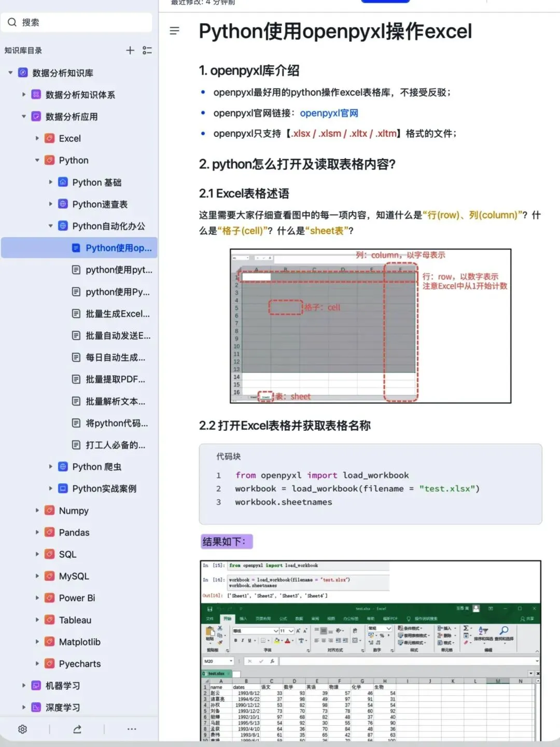This screenshot has height=747, width=560.
Task: Click the document icon of 打工人必备的...
Action: pos(76,445)
